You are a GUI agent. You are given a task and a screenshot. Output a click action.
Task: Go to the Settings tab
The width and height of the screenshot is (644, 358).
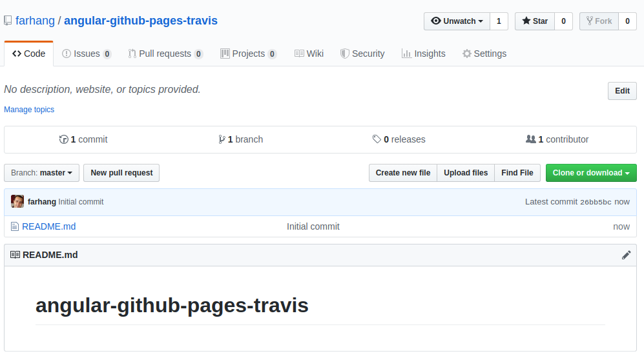(x=484, y=54)
